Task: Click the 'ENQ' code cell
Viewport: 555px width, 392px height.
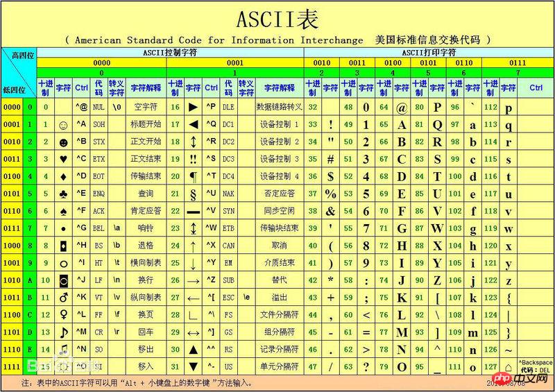Action: (99, 194)
